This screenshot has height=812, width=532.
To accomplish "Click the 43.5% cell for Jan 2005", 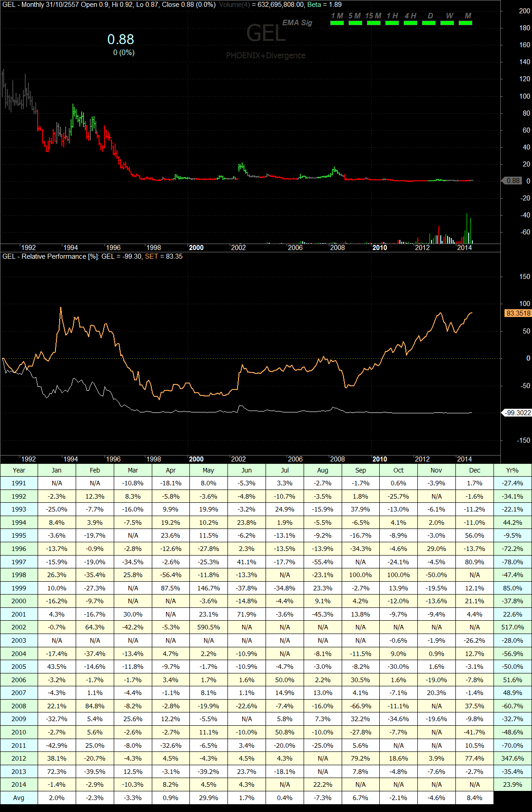I will (57, 667).
